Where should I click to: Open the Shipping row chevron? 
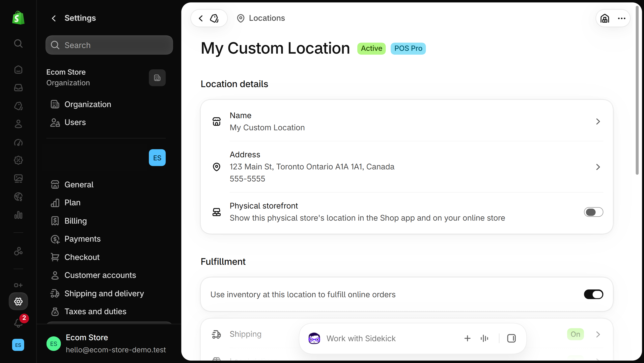coord(598,334)
